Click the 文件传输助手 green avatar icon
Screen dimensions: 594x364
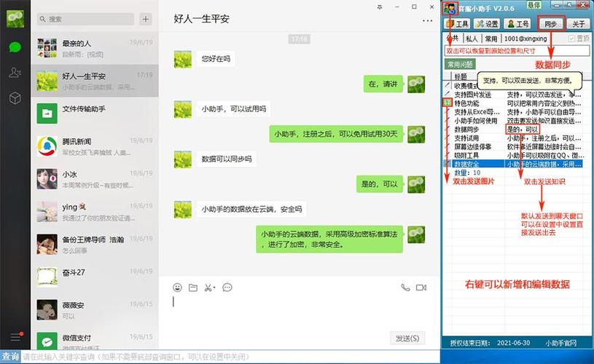pyautogui.click(x=47, y=114)
